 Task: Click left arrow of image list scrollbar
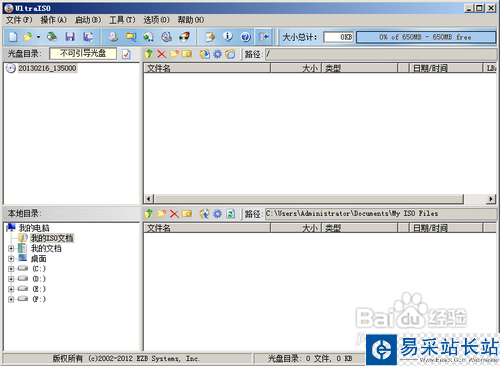tap(149, 199)
